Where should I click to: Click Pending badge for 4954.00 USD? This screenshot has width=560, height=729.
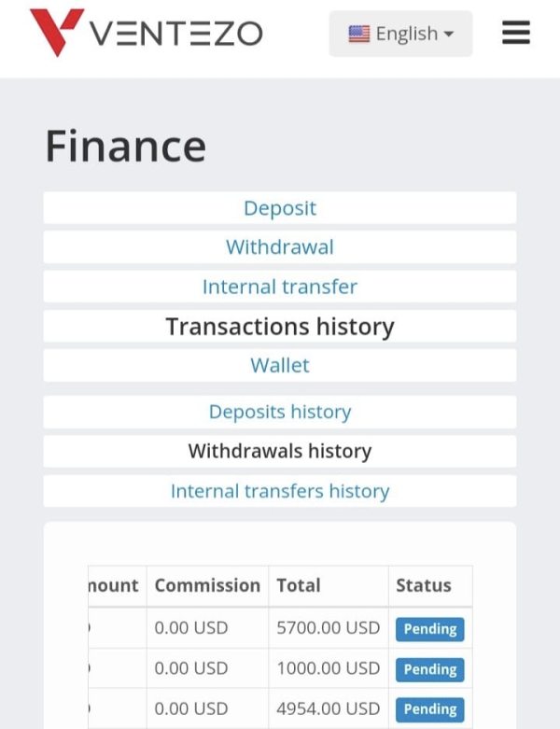click(430, 709)
